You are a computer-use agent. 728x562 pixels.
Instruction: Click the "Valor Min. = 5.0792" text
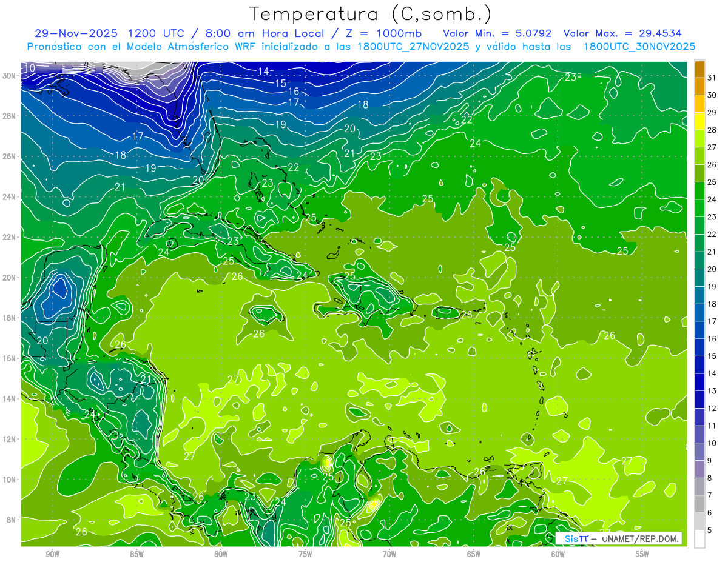[497, 33]
